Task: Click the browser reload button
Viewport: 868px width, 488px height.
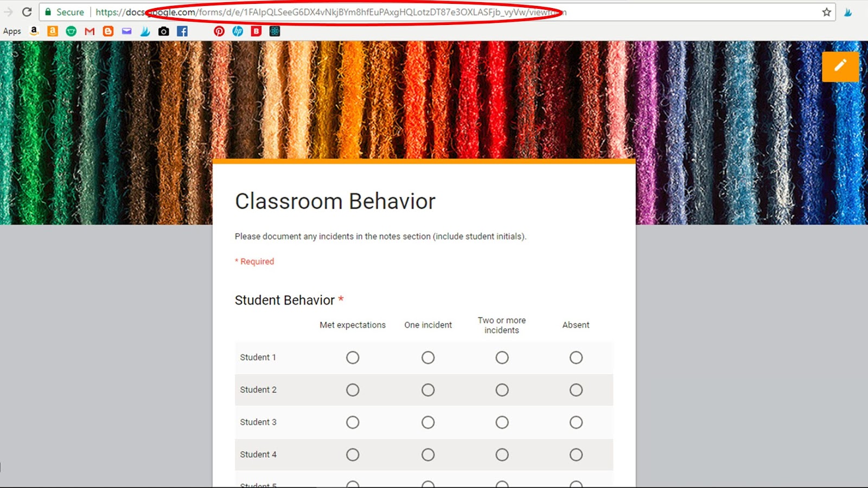Action: (x=27, y=11)
